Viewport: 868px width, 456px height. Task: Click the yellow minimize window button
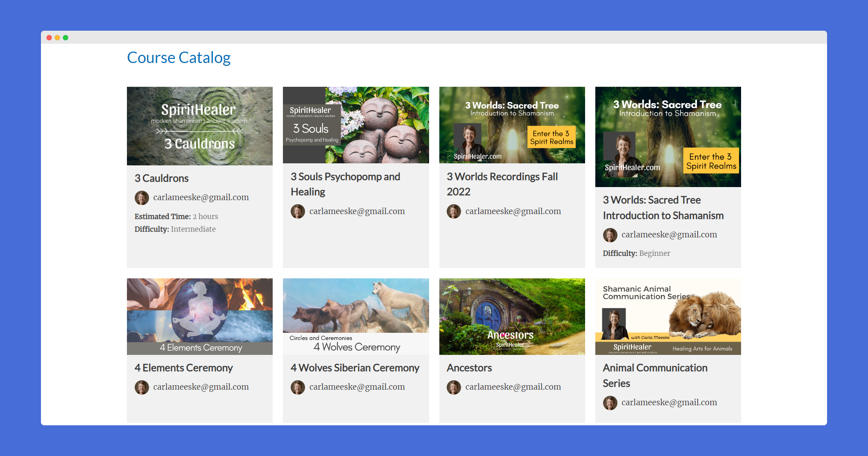57,38
